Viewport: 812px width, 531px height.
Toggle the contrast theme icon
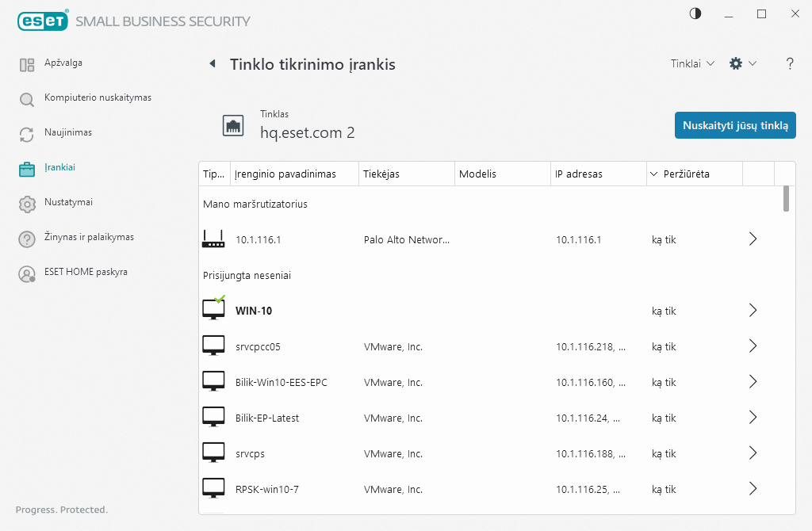[695, 13]
